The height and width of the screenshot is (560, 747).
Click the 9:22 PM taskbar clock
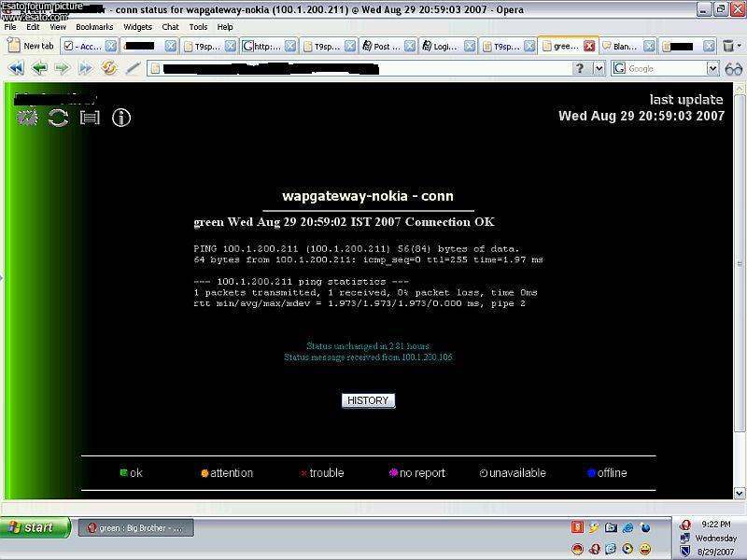coord(716,525)
